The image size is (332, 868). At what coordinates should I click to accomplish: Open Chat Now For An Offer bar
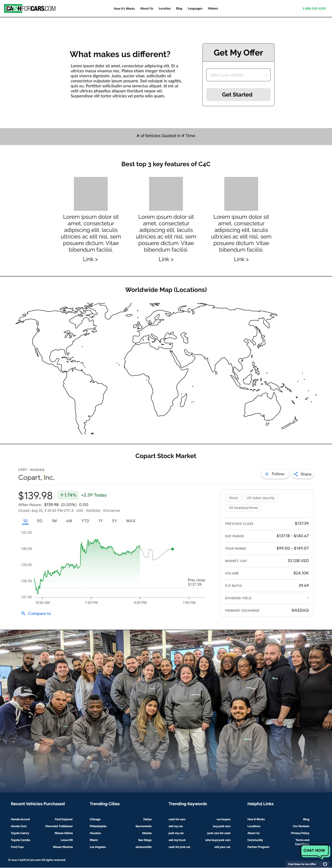[307, 864]
